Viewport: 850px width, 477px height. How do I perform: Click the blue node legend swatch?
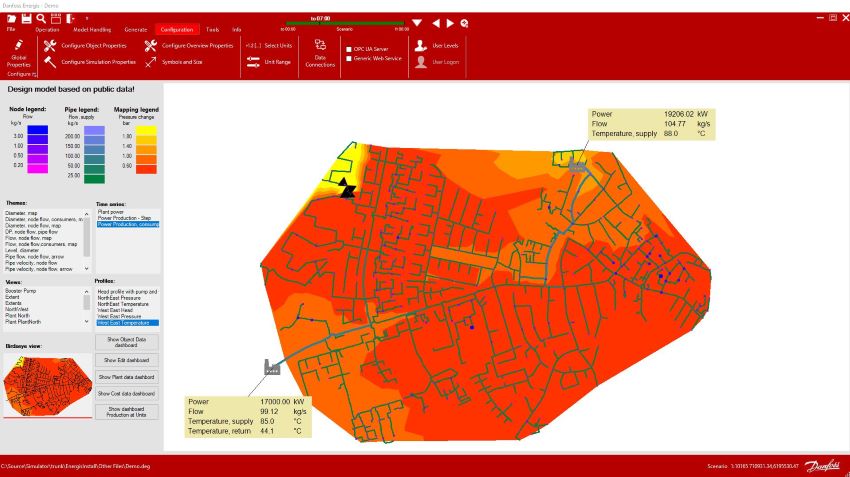(x=37, y=130)
